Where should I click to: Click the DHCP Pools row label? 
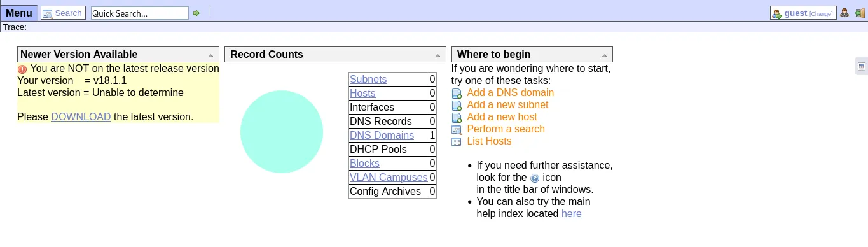[378, 149]
